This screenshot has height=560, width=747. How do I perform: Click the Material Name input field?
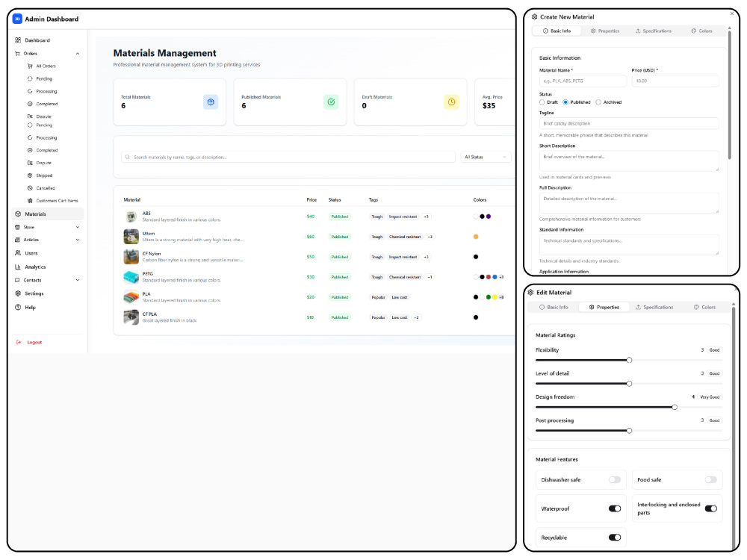[x=583, y=81]
